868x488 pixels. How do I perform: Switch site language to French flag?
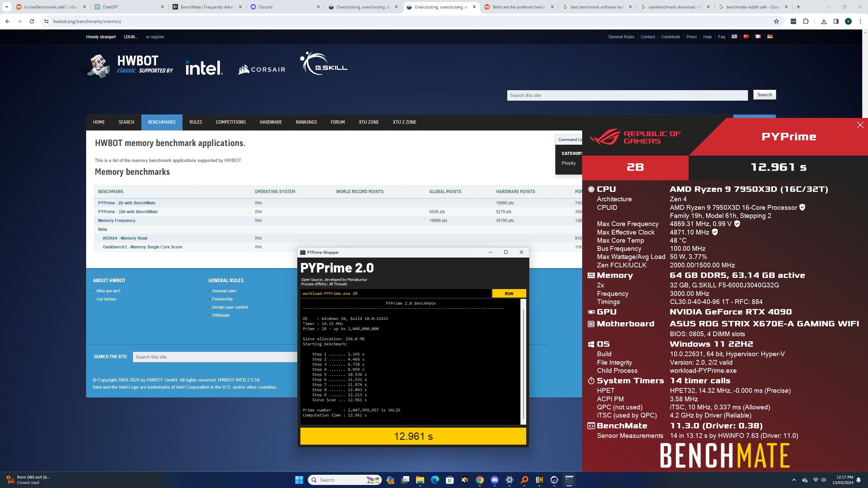pyautogui.click(x=758, y=37)
